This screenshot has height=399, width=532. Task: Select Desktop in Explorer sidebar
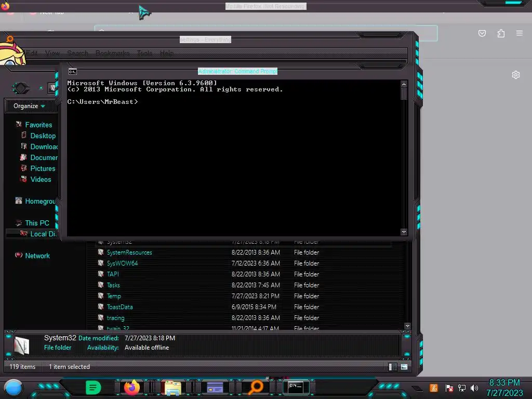(43, 136)
